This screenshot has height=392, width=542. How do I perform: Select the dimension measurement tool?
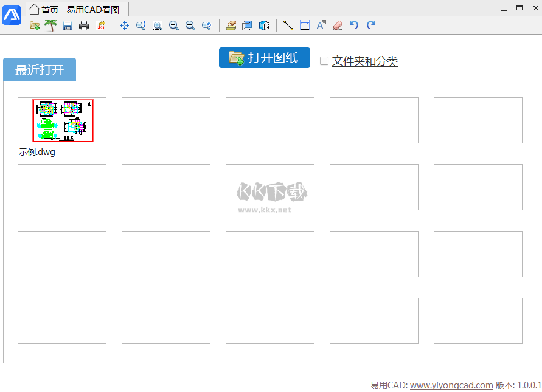click(305, 26)
